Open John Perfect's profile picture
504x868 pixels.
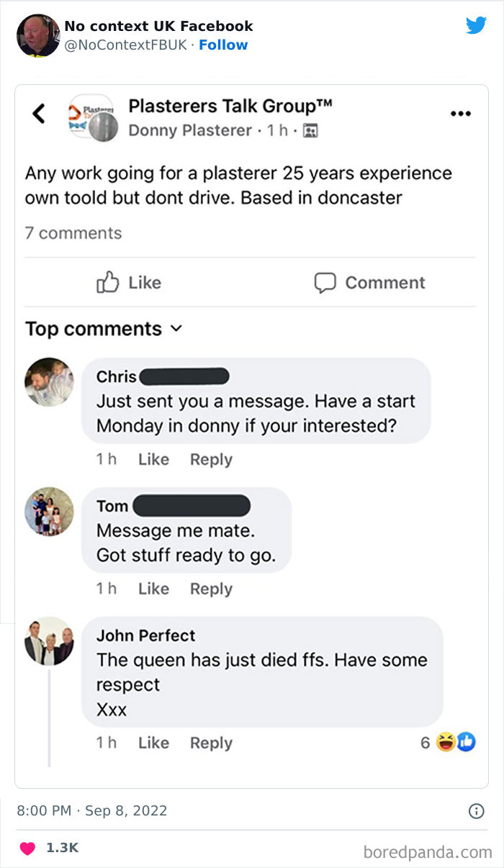click(x=49, y=641)
